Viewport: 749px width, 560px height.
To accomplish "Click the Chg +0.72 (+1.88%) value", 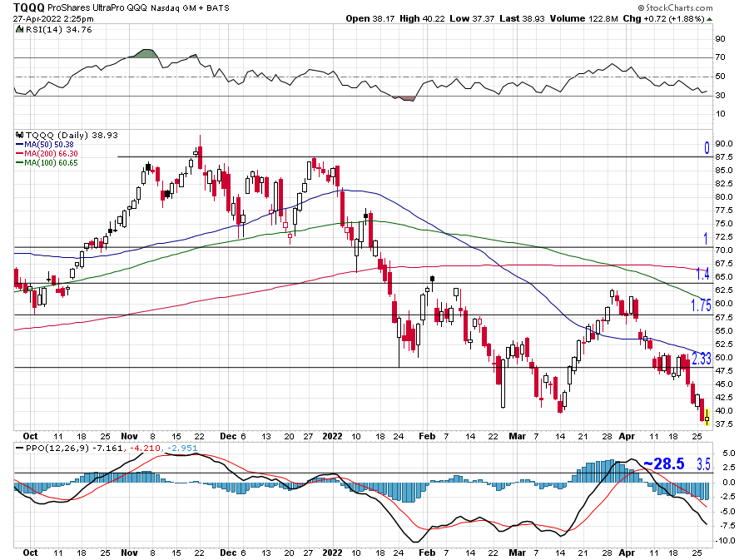I will [663, 18].
